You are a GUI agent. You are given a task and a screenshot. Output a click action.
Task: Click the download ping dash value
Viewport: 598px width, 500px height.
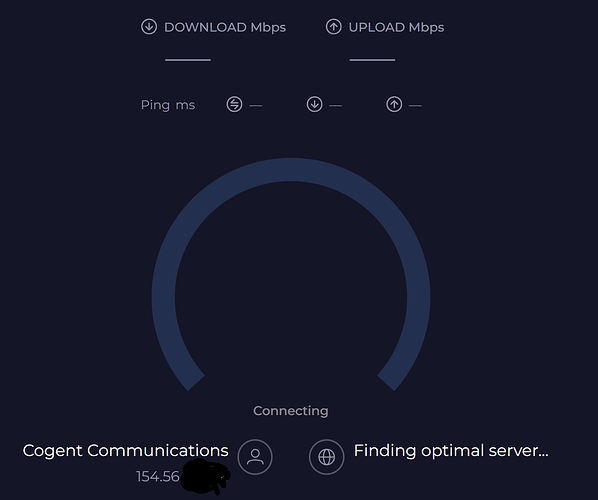[335, 105]
